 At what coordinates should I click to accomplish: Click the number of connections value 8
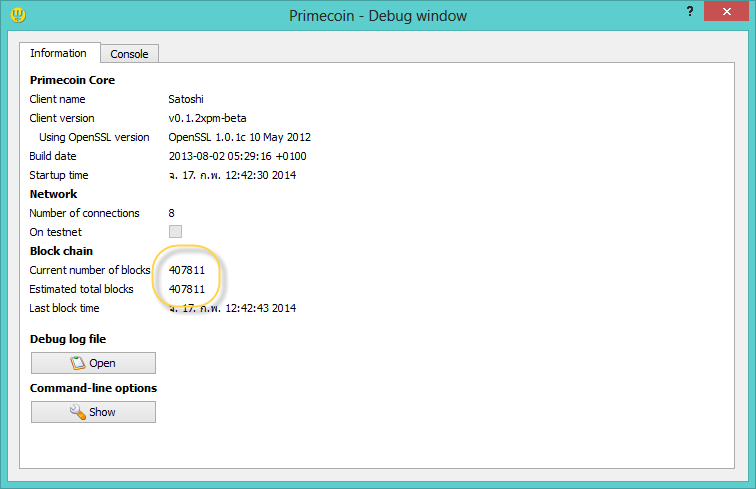click(172, 213)
